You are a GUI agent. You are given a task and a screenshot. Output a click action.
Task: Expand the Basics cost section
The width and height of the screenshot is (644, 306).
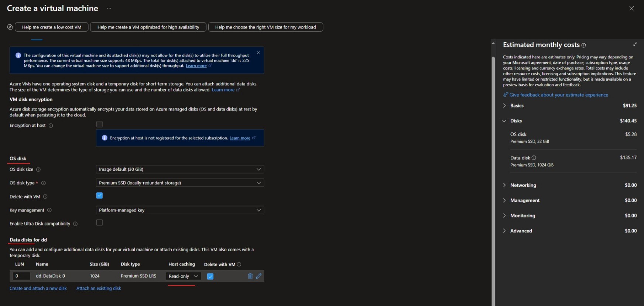(x=504, y=106)
